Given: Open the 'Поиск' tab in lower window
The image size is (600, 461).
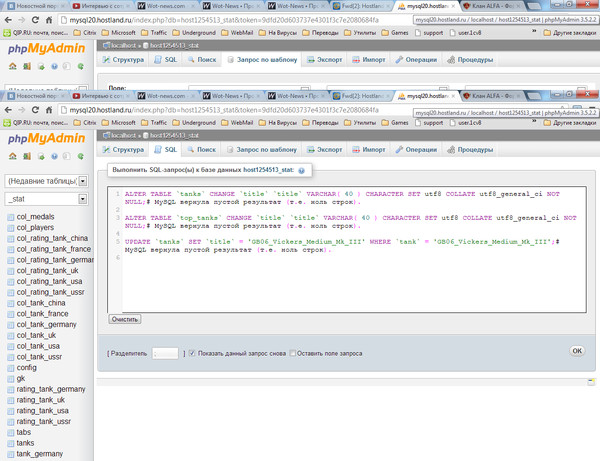Looking at the screenshot, I should 202,150.
